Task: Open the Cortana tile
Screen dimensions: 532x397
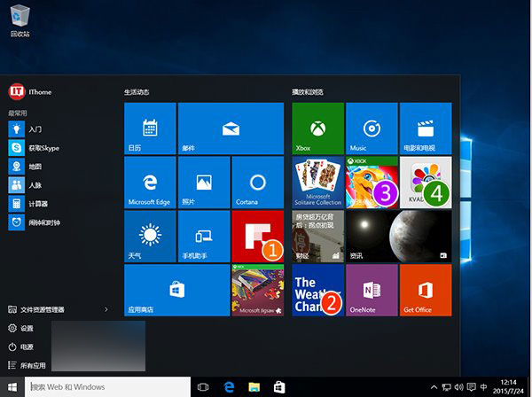Action: coord(257,183)
